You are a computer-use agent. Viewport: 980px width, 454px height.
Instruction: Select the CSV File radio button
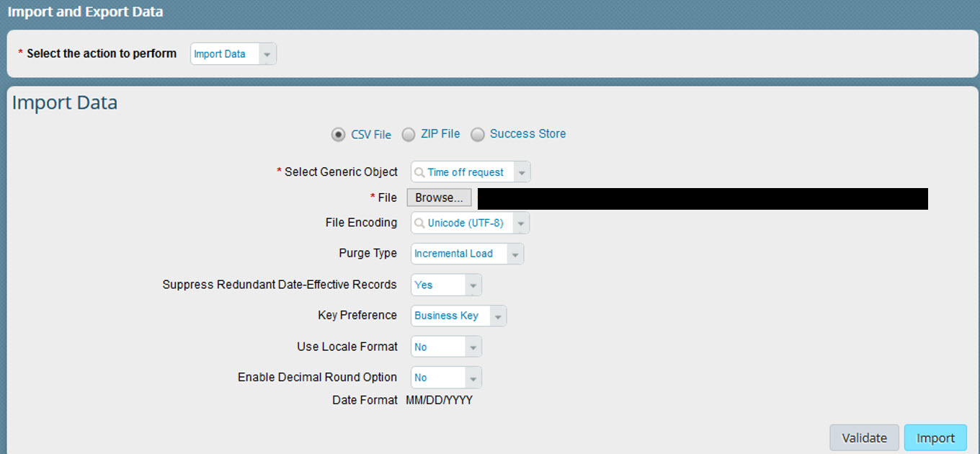[x=338, y=134]
